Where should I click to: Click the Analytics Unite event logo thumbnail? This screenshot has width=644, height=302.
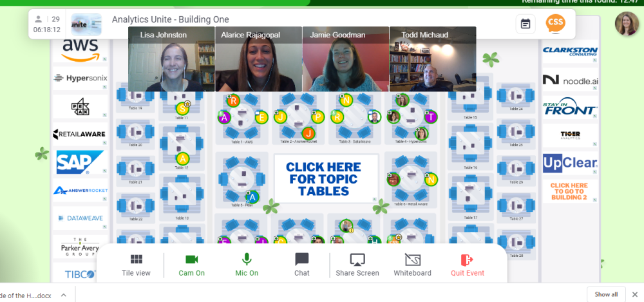(x=86, y=24)
